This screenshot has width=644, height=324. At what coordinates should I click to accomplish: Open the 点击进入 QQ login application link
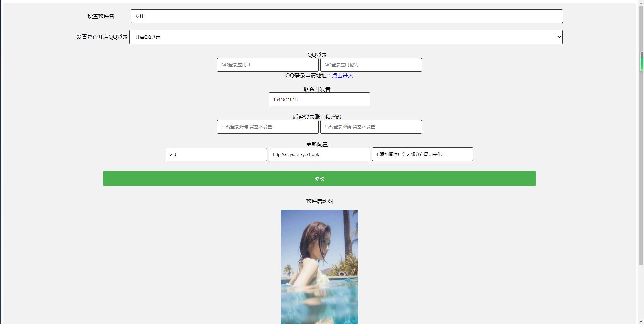(342, 76)
